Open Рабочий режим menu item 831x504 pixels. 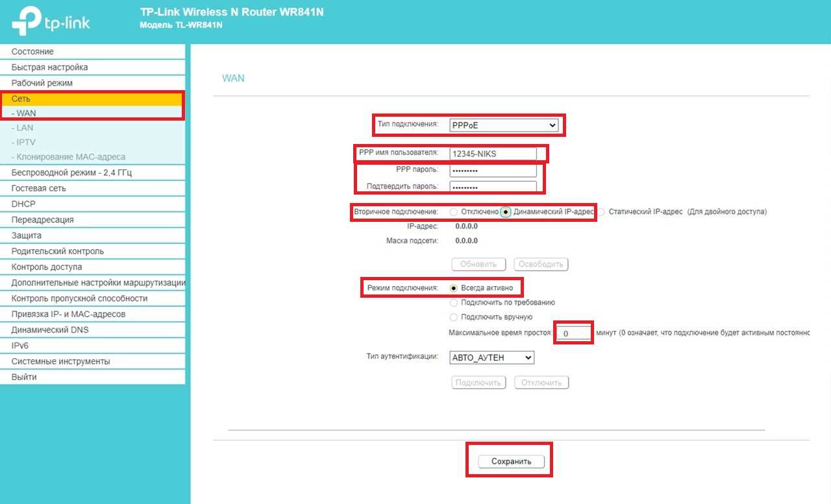pyautogui.click(x=93, y=83)
